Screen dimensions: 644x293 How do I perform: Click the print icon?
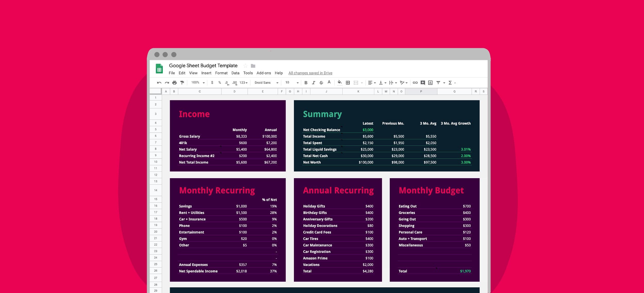[174, 83]
